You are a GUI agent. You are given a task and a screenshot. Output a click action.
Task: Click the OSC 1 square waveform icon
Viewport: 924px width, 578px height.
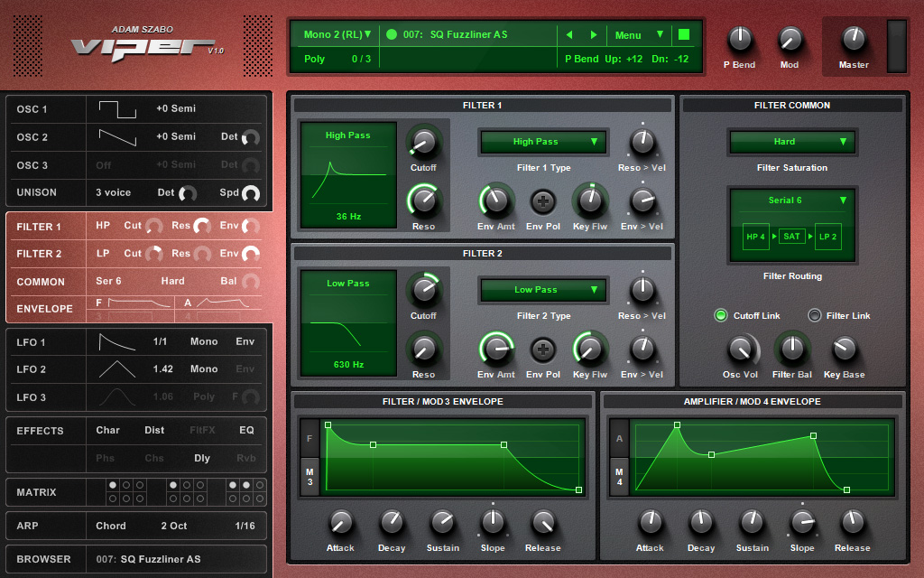coord(117,109)
